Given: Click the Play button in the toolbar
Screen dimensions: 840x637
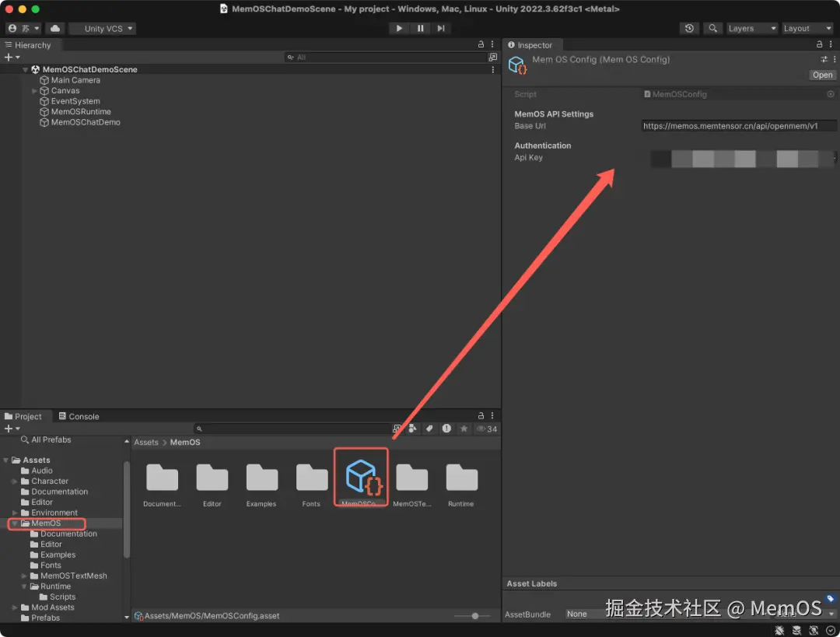Looking at the screenshot, I should [x=399, y=29].
